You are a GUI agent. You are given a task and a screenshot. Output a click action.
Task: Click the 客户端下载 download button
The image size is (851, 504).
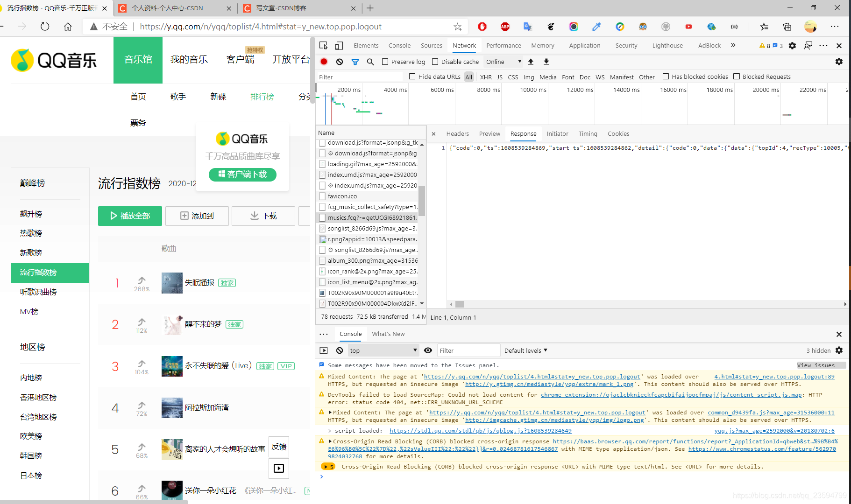[242, 174]
